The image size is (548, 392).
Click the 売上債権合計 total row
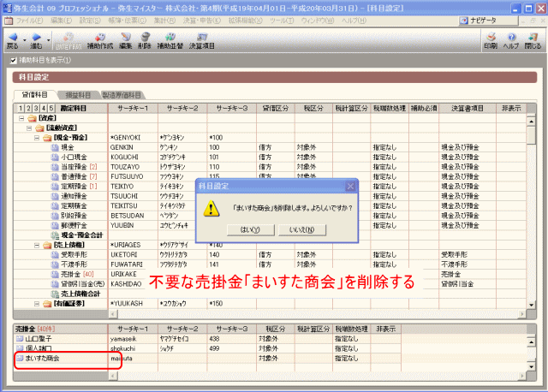[80, 294]
